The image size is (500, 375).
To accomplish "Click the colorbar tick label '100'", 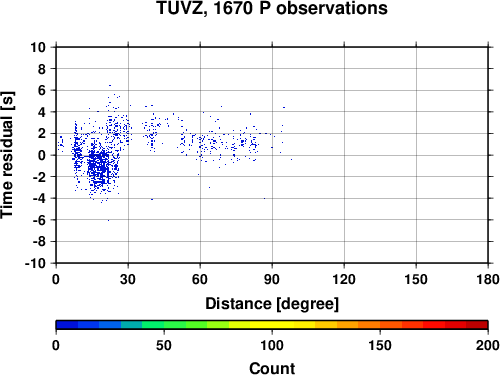I will [272, 345].
